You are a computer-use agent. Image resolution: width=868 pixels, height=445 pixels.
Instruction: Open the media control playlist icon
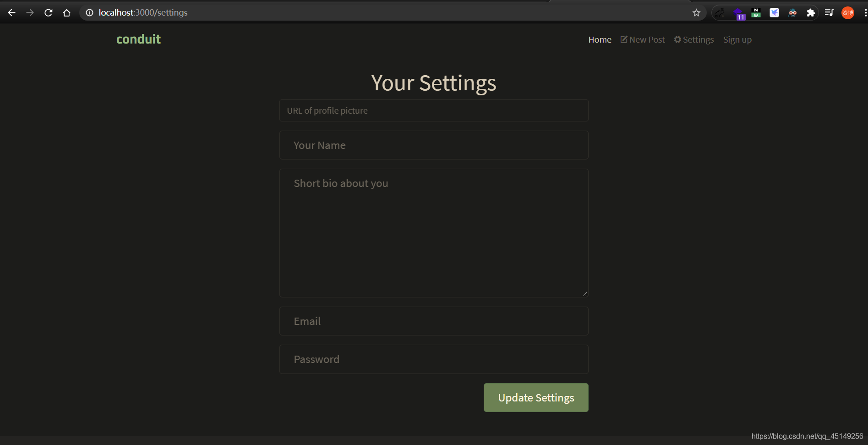click(829, 13)
